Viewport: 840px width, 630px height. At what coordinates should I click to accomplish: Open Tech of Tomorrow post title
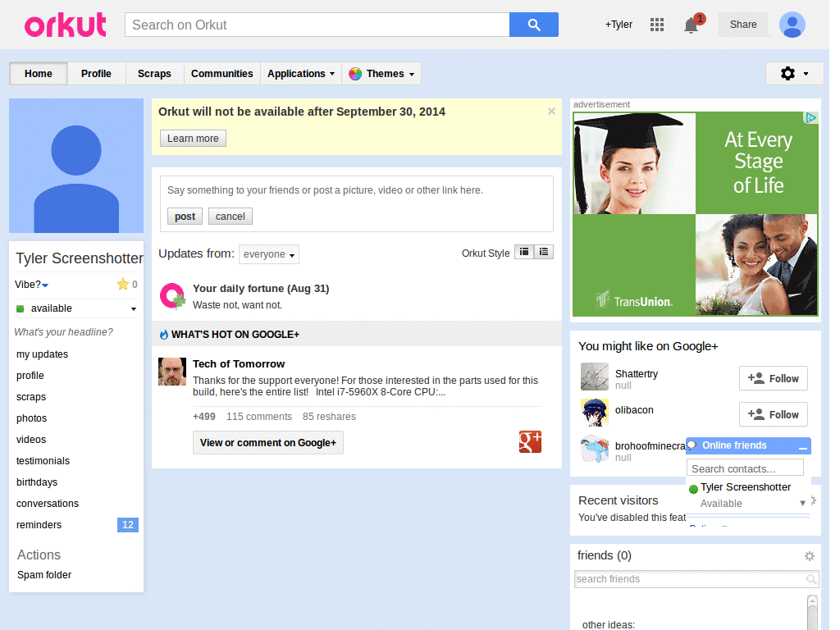239,363
